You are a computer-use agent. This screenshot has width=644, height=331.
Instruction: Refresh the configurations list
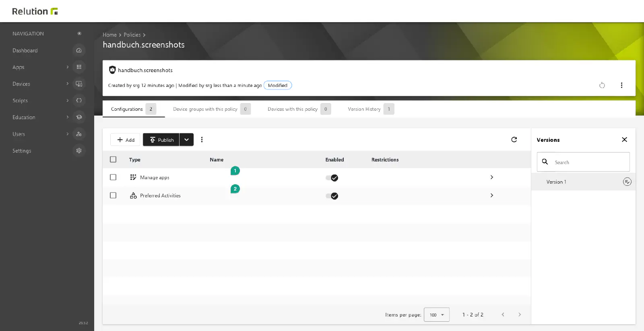click(x=514, y=140)
